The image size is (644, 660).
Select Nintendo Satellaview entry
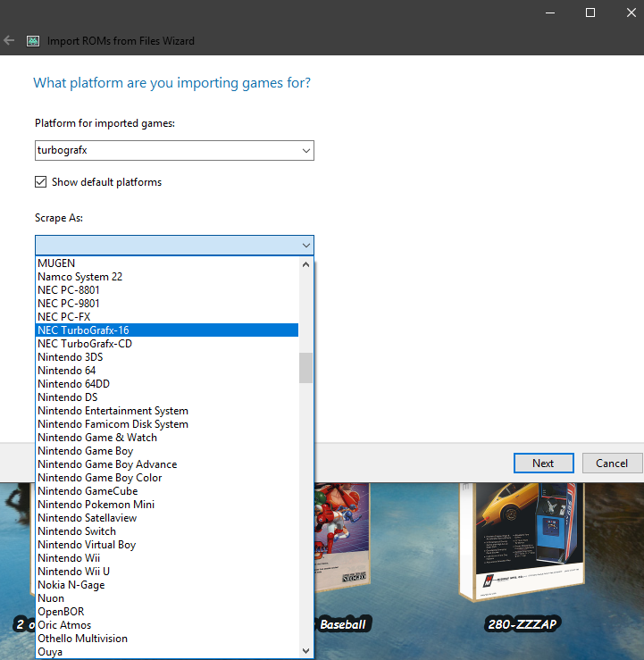168,518
